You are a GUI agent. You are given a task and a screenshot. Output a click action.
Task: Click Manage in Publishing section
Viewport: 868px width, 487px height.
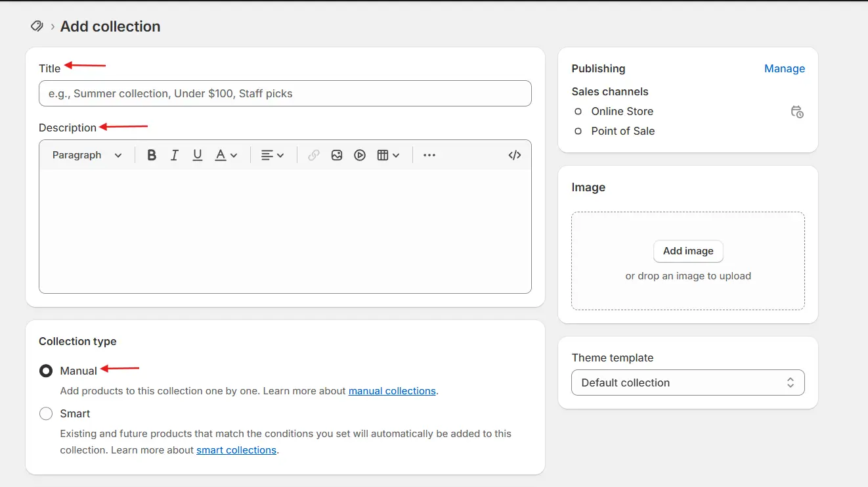[x=784, y=68]
